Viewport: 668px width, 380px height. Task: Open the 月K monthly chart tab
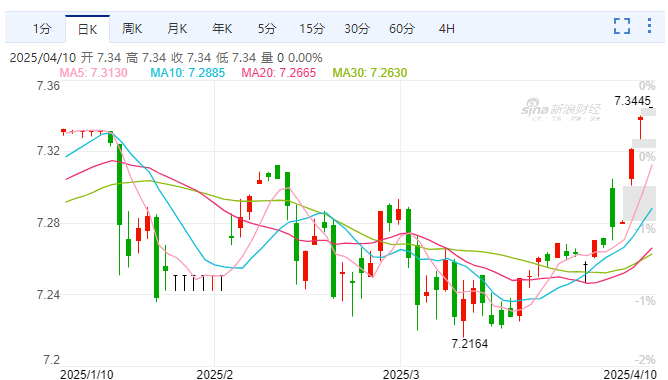tap(177, 29)
